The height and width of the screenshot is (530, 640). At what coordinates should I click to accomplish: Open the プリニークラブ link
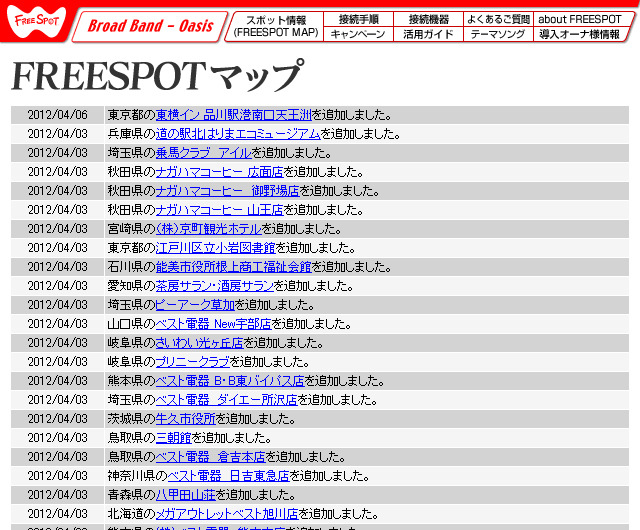[193, 362]
